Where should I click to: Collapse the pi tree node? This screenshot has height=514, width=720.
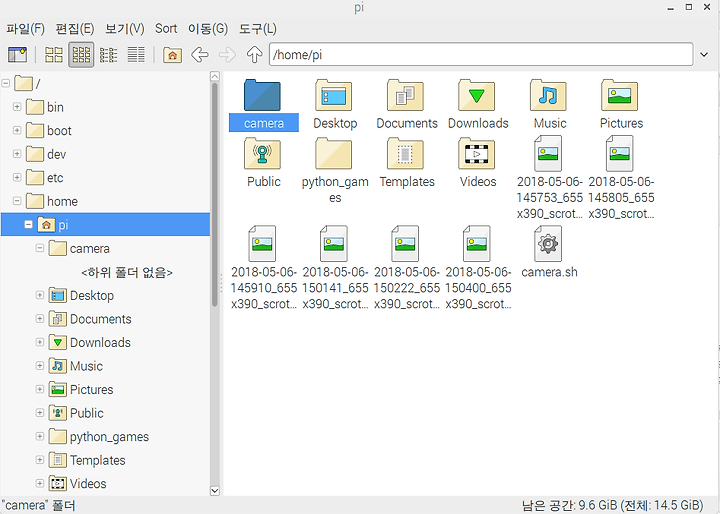pyautogui.click(x=28, y=225)
